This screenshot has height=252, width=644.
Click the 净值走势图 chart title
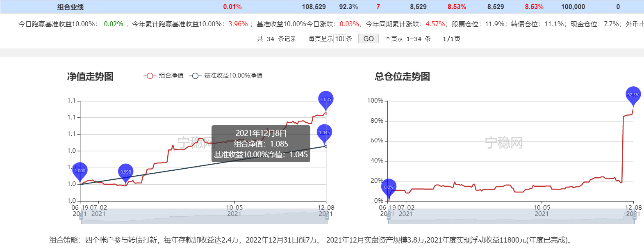tap(90, 76)
